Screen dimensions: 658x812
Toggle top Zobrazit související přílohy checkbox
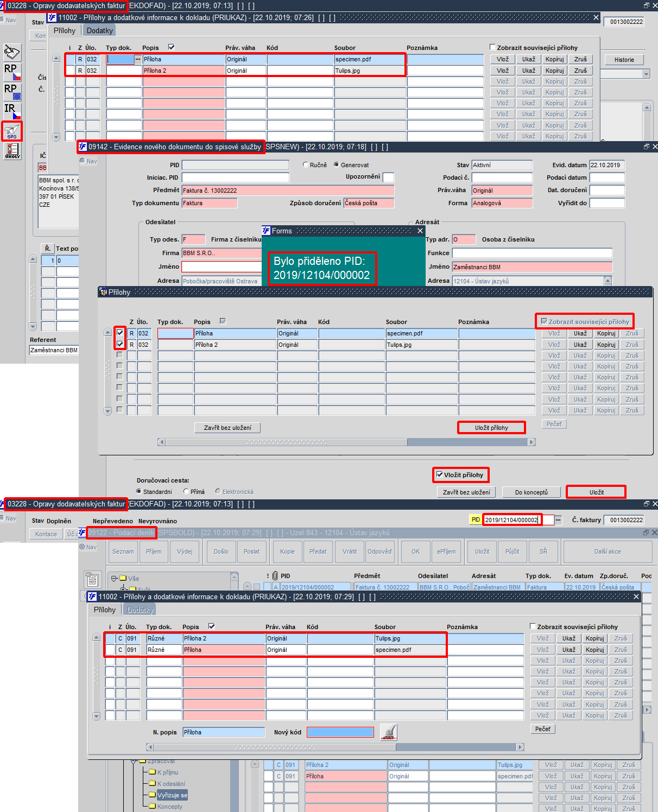(x=492, y=47)
